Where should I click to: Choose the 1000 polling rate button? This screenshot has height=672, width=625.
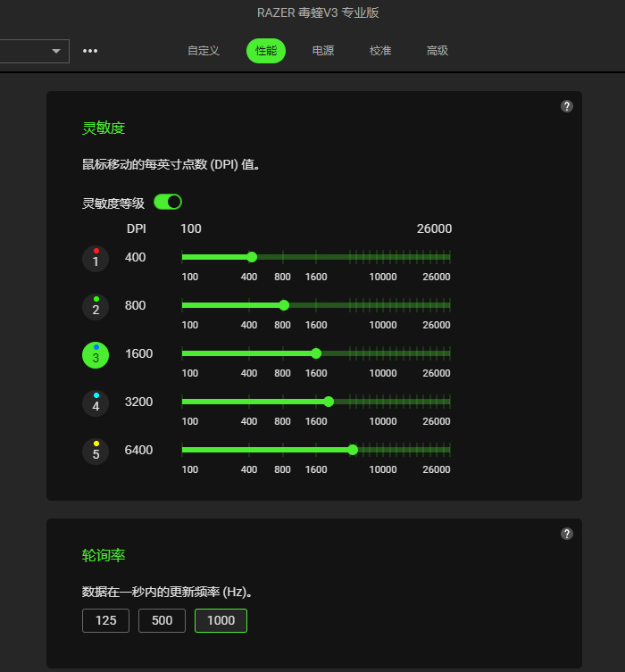click(x=221, y=620)
